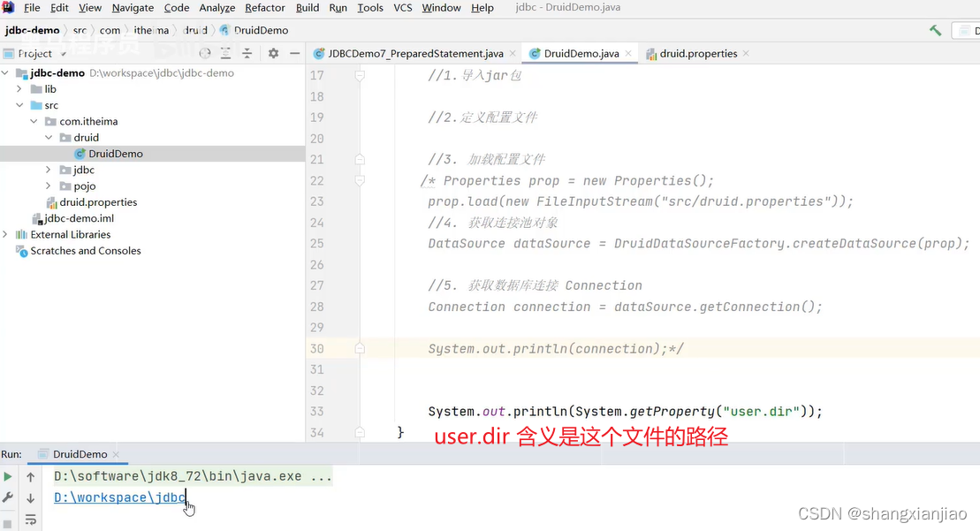
Task: Open the Run menu
Action: [338, 7]
